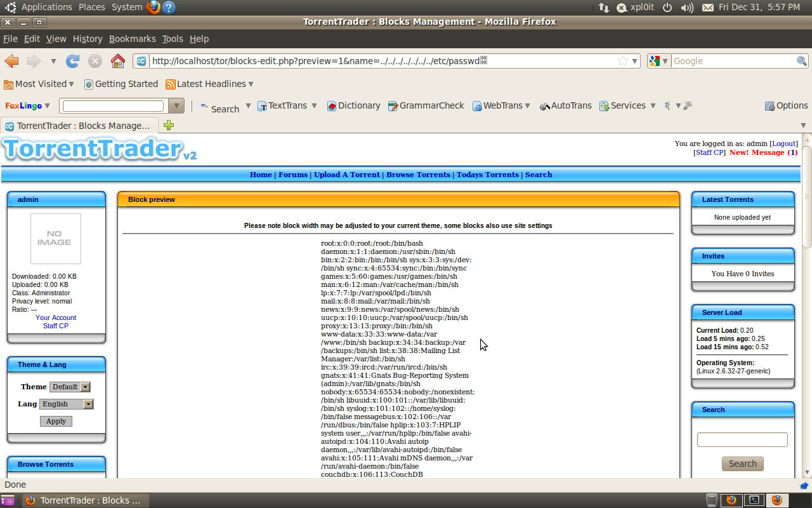Click the Browse Torrents navigation link
Viewport: 812px width, 508px height.
tap(418, 175)
